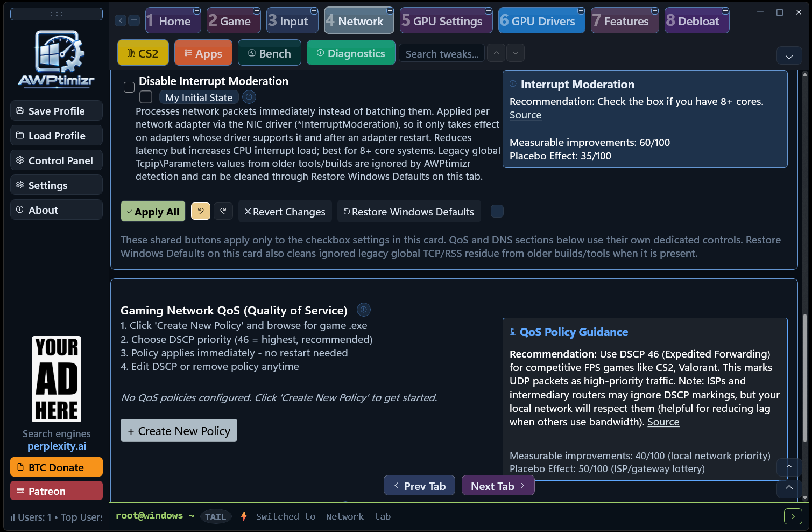This screenshot has height=532, width=812.
Task: Click the undo icon next to Apply All
Action: pos(201,211)
